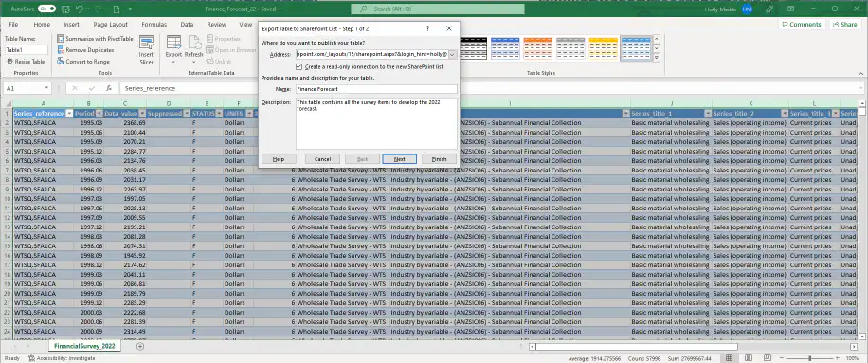The image size is (868, 363).
Task: Click Resize Table in Properties group
Action: pos(26,62)
